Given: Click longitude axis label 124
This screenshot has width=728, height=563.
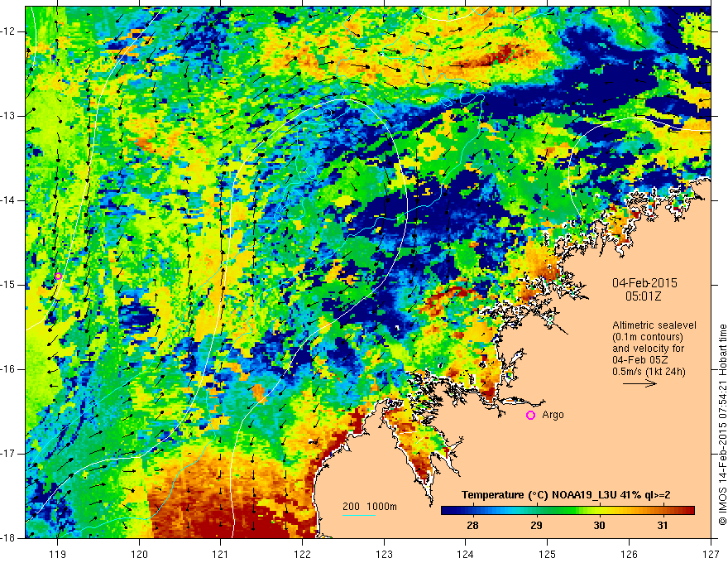Looking at the screenshot, I should click(466, 554).
